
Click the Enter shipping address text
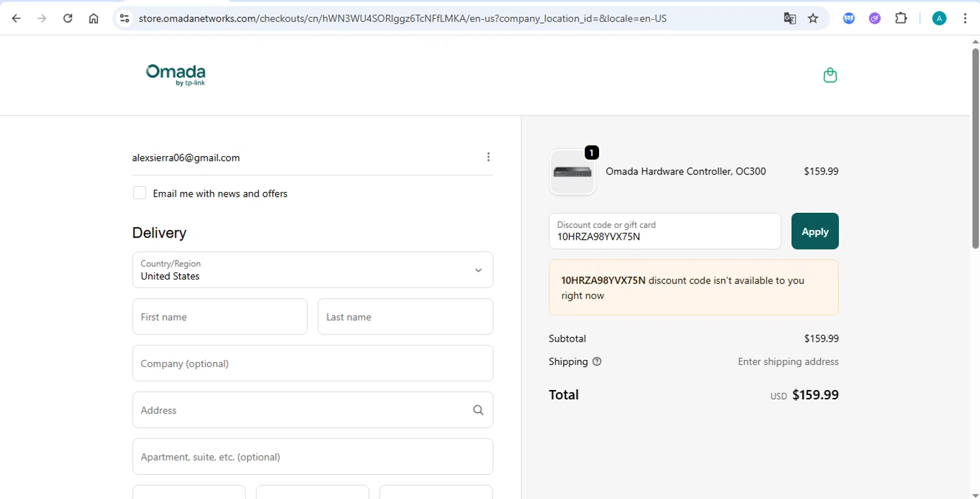pos(788,361)
